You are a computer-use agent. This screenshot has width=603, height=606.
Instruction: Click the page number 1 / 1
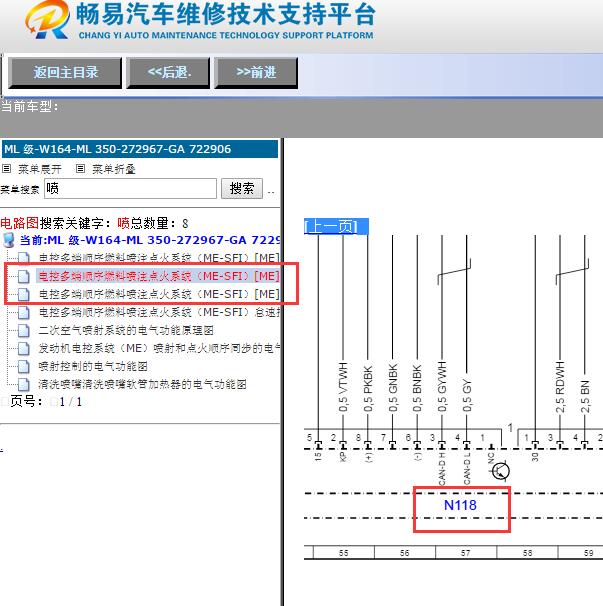point(70,402)
